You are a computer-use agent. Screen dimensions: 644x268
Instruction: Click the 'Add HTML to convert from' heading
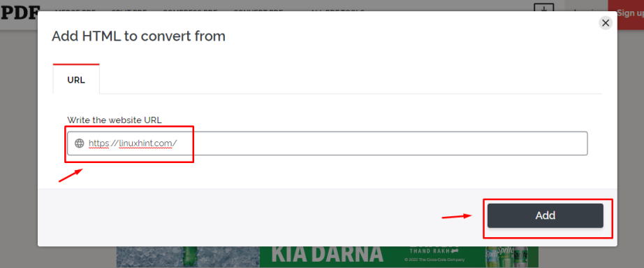point(138,36)
